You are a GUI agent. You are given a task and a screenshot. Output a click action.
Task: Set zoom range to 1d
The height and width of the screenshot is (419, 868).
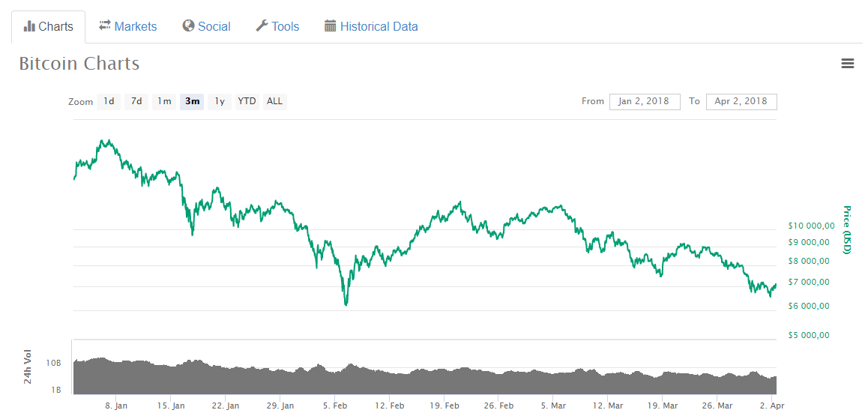point(109,101)
